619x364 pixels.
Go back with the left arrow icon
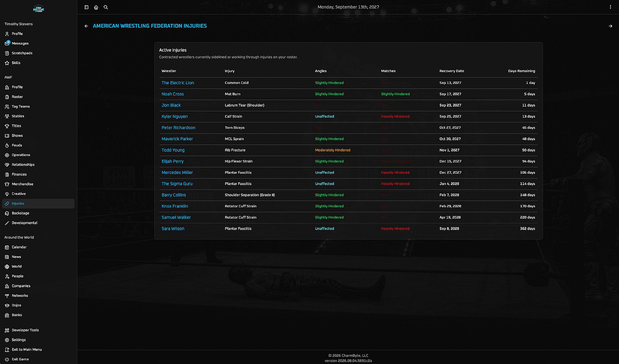pyautogui.click(x=86, y=26)
